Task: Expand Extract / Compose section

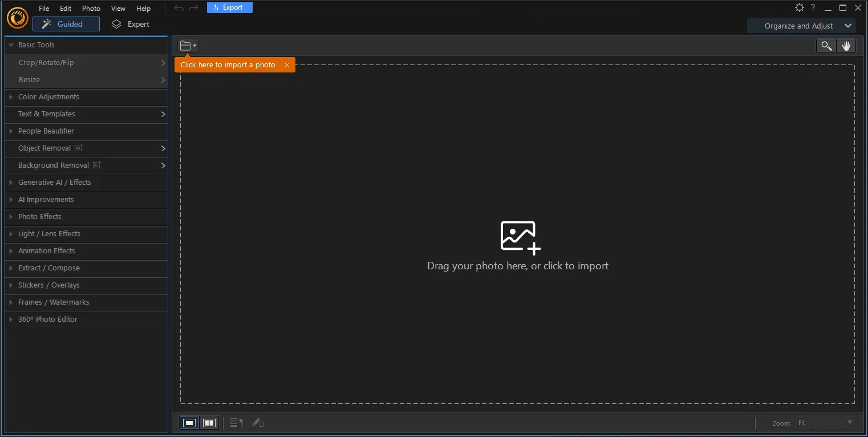Action: 86,268
